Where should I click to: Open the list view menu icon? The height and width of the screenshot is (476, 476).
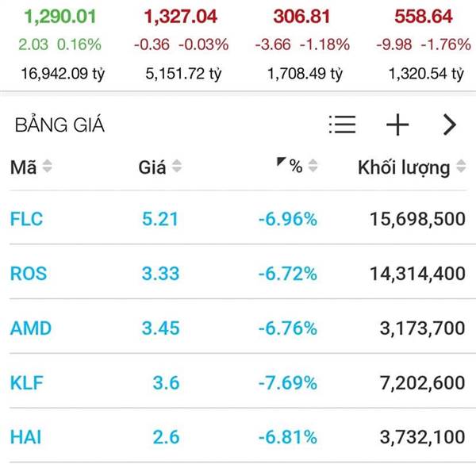point(342,125)
